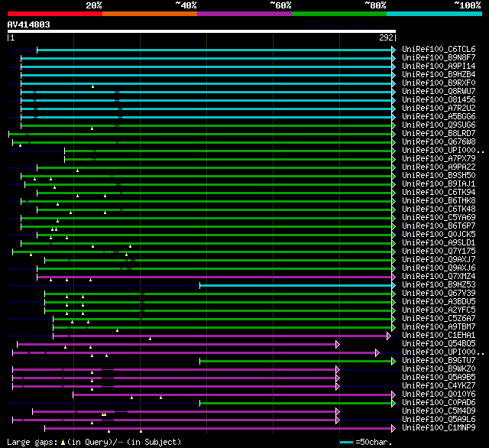The width and height of the screenshot is (489, 448).
Task: Click the UniRef100_B9GTU7 label
Action: (x=439, y=361)
